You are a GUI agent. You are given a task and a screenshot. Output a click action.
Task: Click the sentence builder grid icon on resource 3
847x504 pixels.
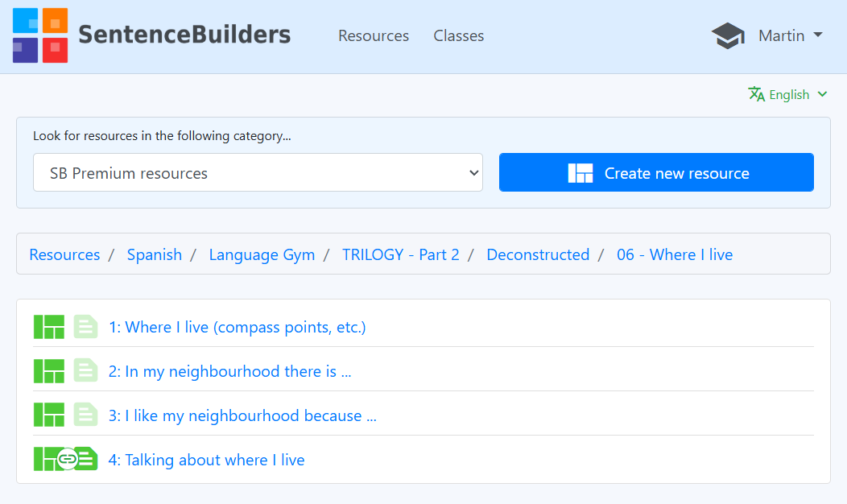click(x=48, y=415)
